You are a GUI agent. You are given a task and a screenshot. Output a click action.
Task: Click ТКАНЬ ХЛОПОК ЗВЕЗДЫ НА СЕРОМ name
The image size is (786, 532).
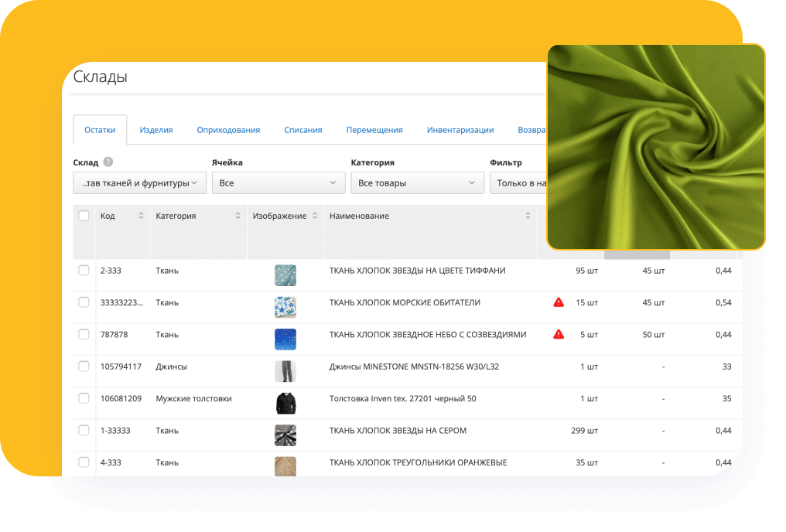click(x=398, y=431)
